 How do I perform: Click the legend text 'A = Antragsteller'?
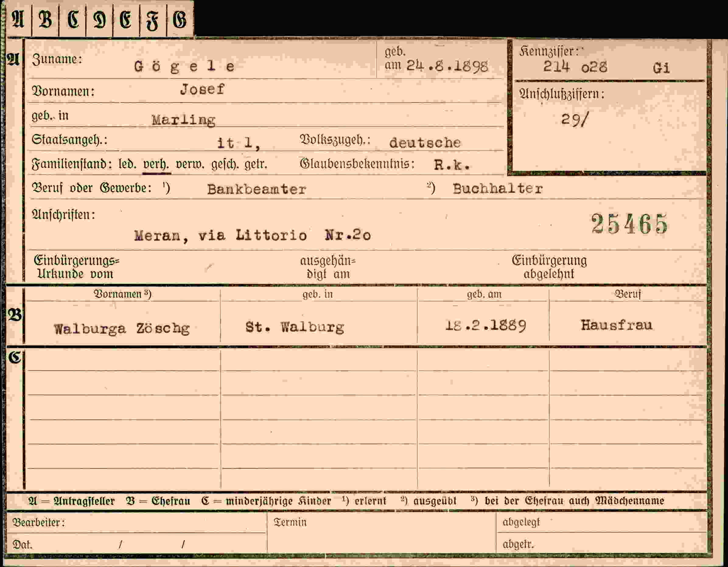[x=71, y=501]
